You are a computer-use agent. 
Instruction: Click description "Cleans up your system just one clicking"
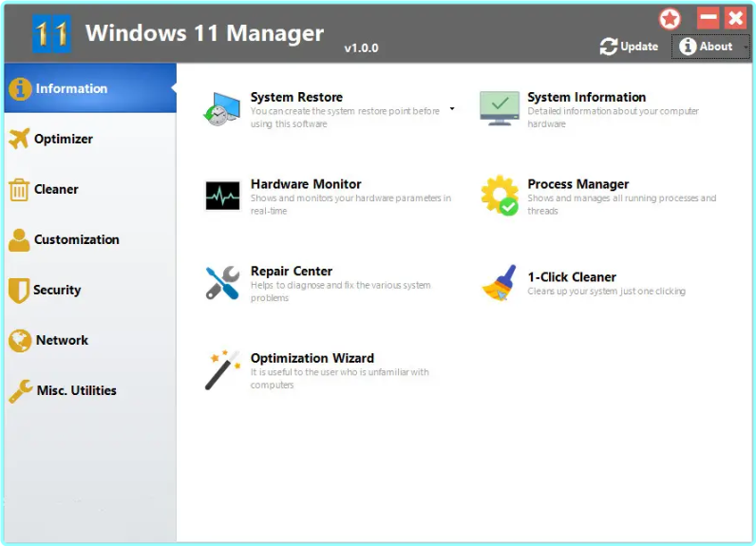(x=606, y=292)
